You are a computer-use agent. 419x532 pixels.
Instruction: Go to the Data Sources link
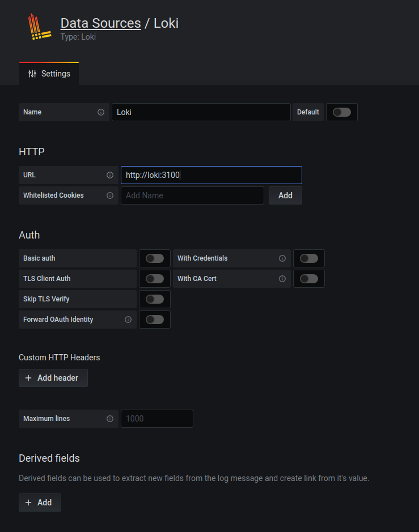pyautogui.click(x=100, y=23)
